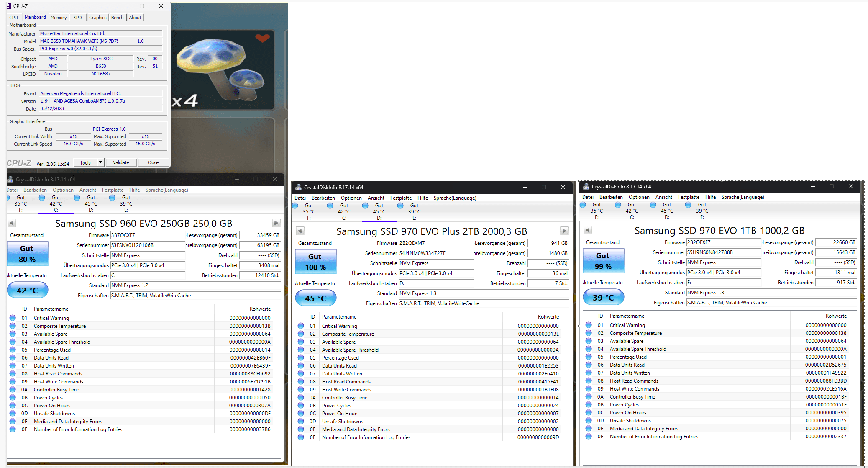Select the Graphics tab in CPU-Z
The height and width of the screenshot is (468, 868).
point(98,18)
